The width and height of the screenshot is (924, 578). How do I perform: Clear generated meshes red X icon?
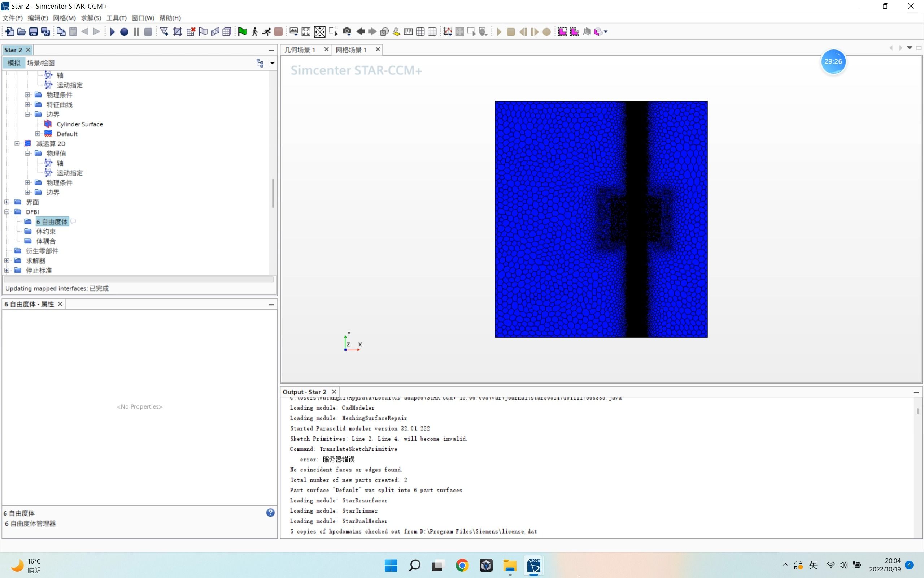(191, 32)
